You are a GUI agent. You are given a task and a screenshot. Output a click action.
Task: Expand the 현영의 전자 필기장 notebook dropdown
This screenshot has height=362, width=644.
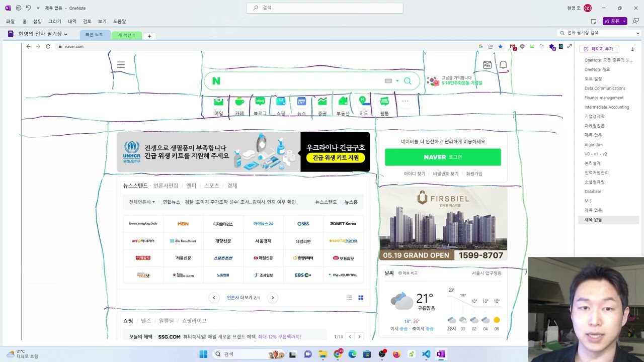(65, 34)
